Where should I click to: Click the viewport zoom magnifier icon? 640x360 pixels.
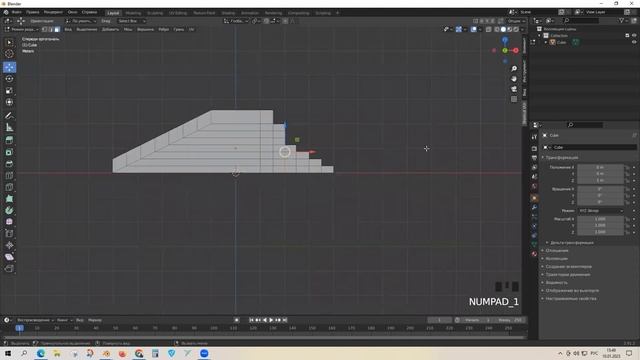coord(514,69)
